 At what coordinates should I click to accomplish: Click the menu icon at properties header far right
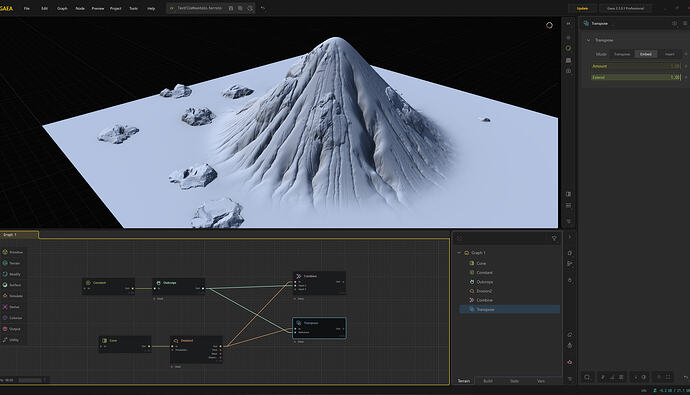(x=685, y=23)
